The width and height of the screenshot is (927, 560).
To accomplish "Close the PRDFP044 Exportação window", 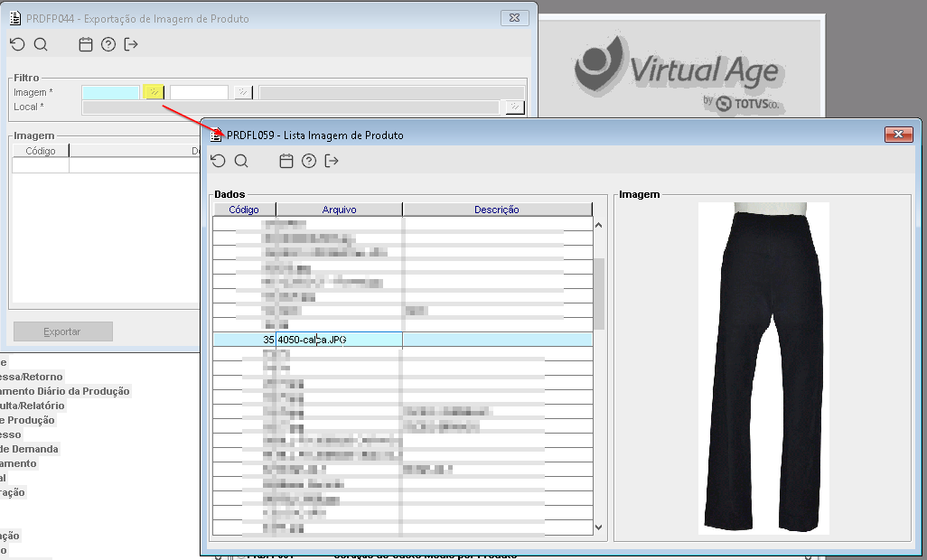I will coord(514,18).
